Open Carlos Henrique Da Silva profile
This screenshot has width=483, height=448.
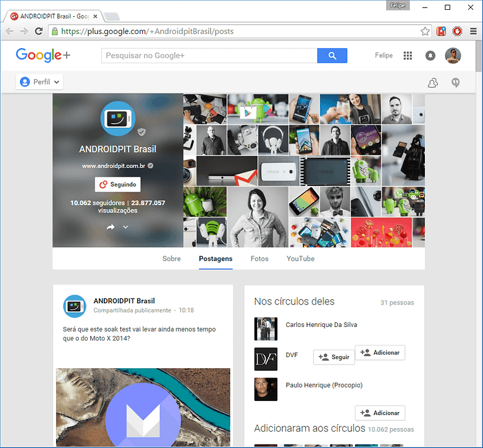pyautogui.click(x=321, y=325)
